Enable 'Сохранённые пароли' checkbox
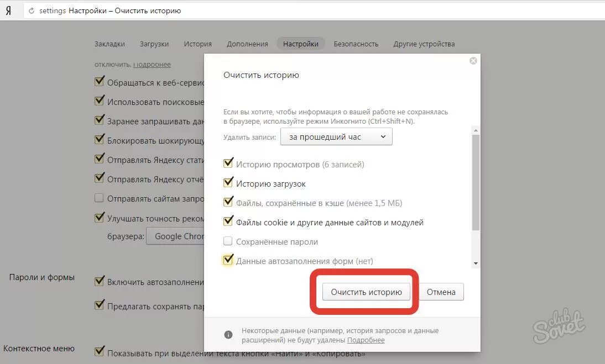 (x=228, y=241)
